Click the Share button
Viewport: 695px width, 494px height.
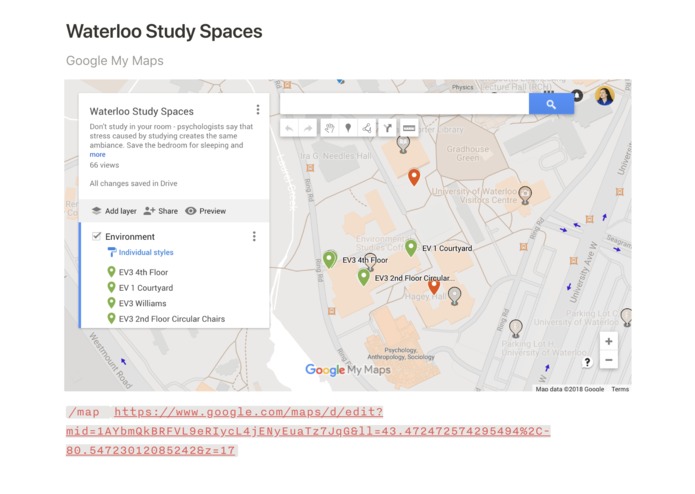(160, 211)
